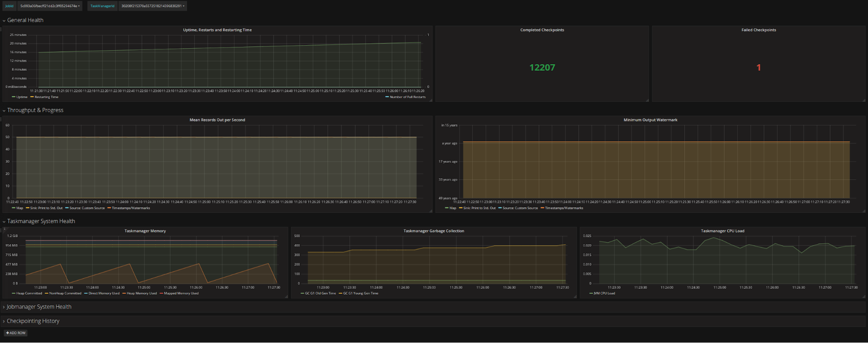
Task: Click the Throughput & Progress row drag handle
Action: click(1, 120)
